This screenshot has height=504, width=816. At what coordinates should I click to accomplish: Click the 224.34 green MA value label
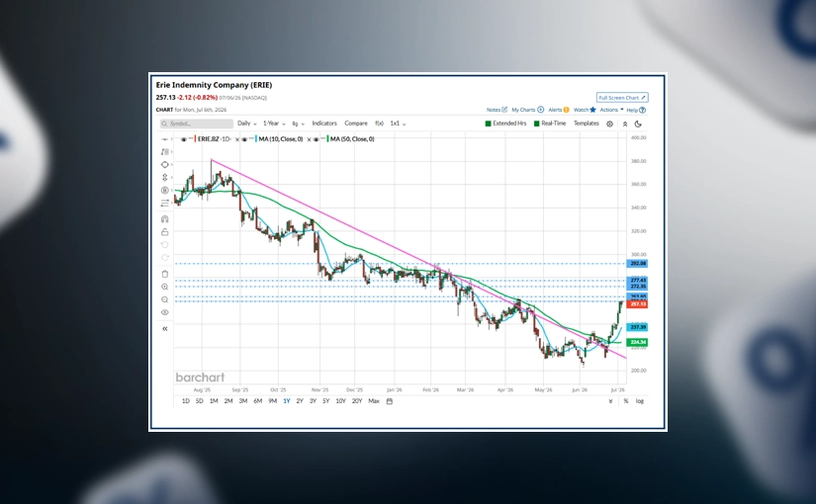point(638,342)
